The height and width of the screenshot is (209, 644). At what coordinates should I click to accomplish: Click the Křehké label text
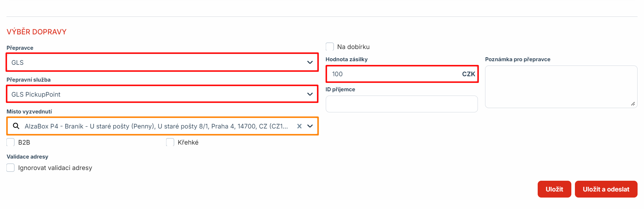click(188, 142)
